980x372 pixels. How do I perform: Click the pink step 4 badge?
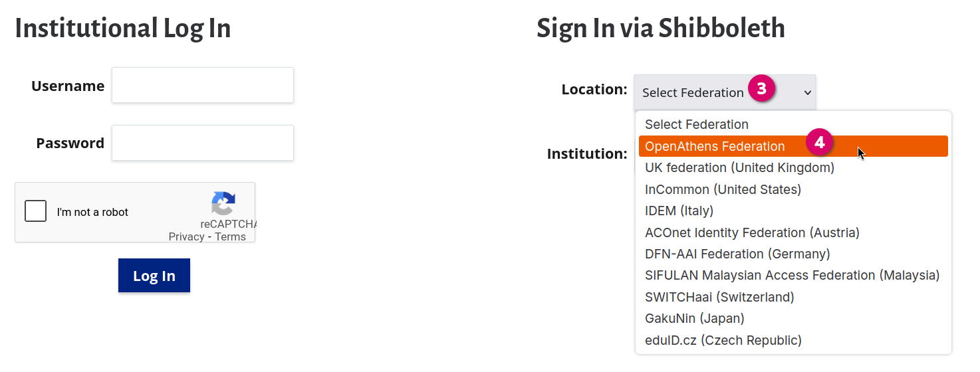820,143
